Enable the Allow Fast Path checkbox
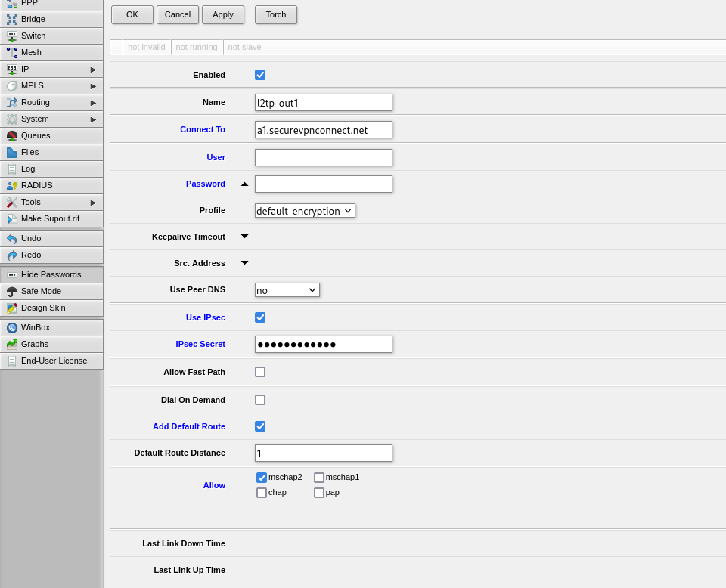This screenshot has width=726, height=588. point(260,372)
